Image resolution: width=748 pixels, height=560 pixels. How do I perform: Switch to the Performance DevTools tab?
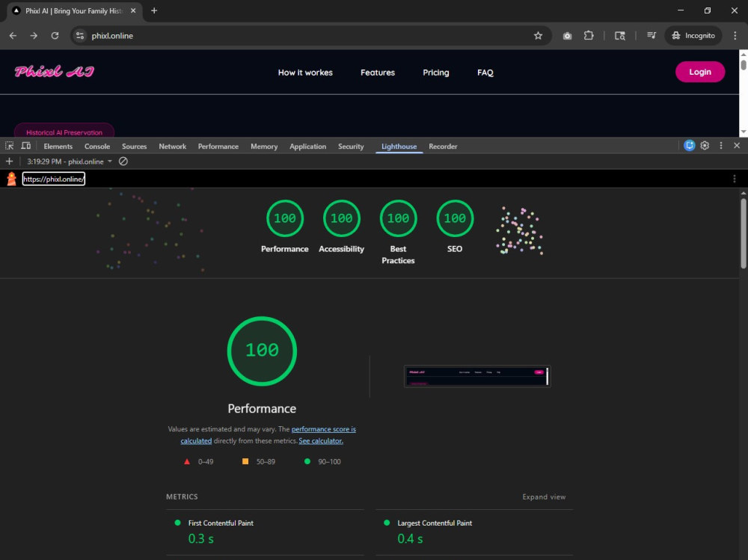(218, 147)
